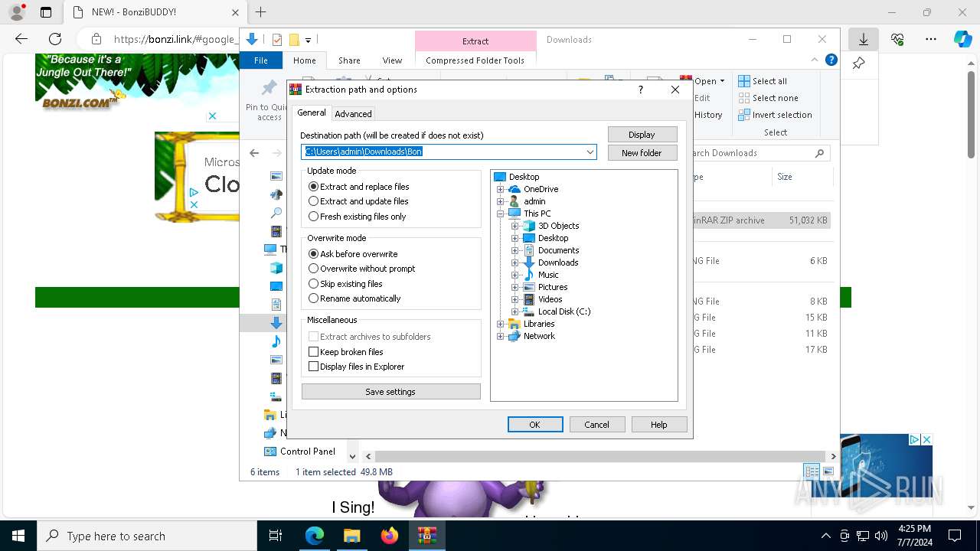Open the browser Downloads icon
Screen dimensions: 980x551
[863, 38]
